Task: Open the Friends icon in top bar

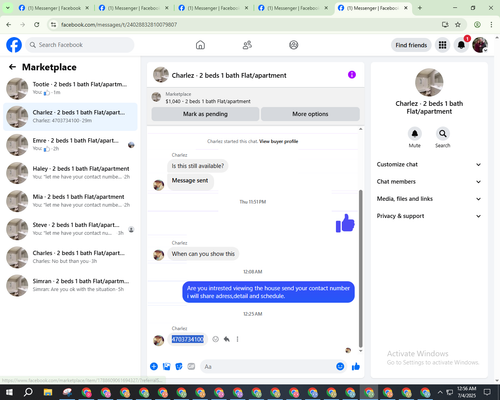Action: coord(247,45)
